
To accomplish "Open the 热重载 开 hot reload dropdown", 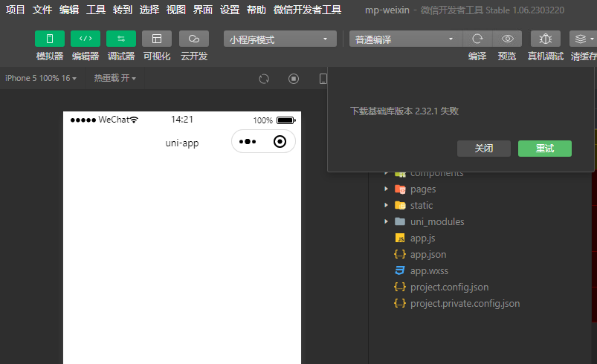I will click(x=115, y=78).
